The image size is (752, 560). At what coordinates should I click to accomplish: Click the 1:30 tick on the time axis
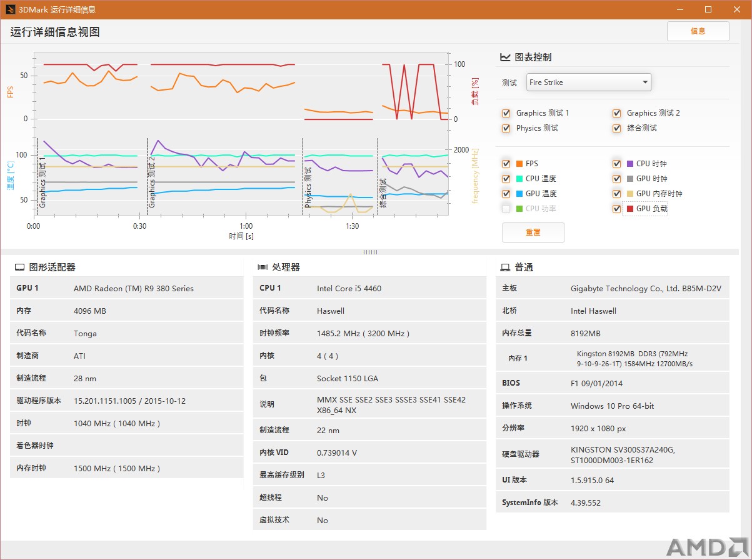(x=353, y=226)
